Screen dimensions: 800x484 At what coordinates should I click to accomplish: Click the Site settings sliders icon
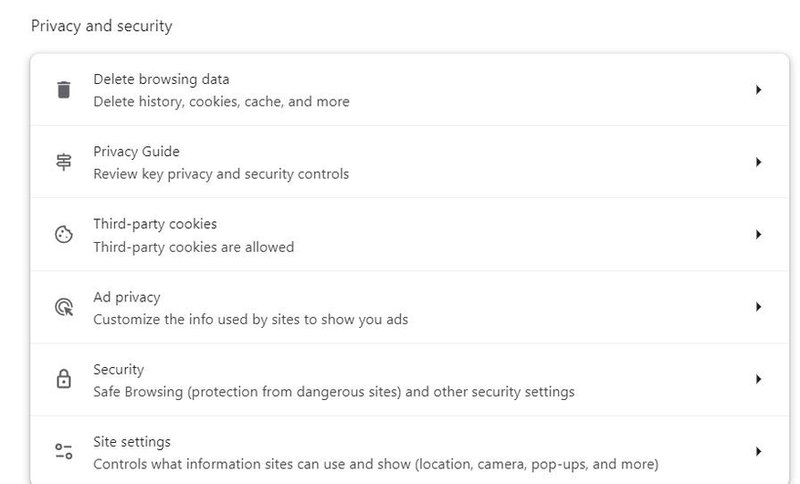64,451
